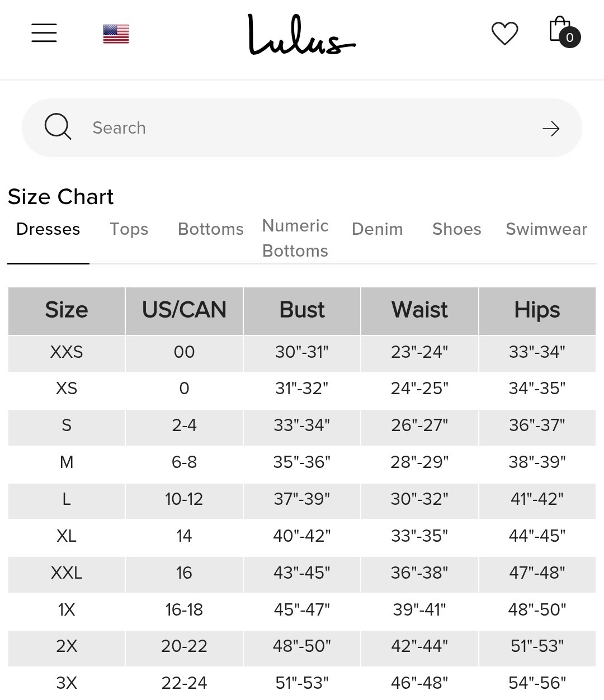Click the US flag country selector
The width and height of the screenshot is (604, 700).
[116, 34]
